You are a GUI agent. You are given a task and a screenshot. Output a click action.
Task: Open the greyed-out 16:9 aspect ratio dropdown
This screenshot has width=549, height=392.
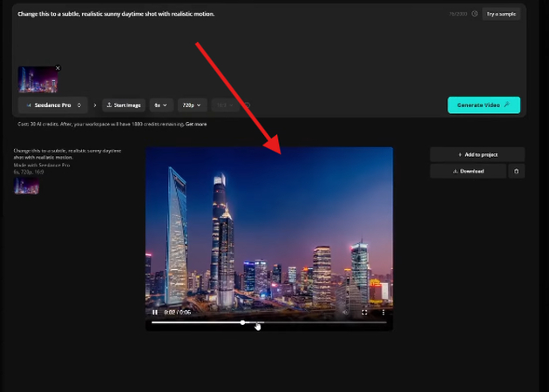(x=225, y=105)
